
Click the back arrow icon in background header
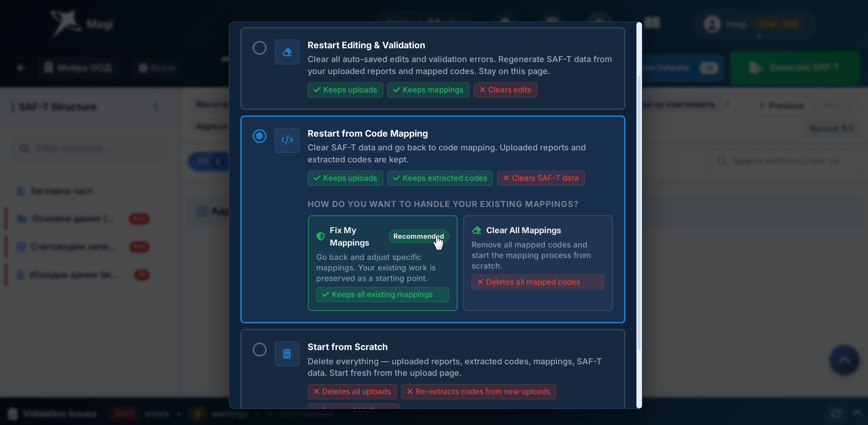(21, 68)
